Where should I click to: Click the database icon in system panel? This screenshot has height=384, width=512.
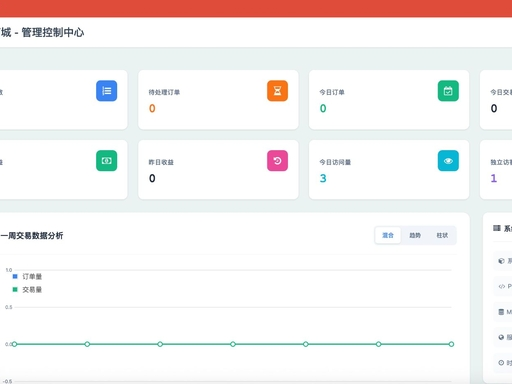click(501, 312)
